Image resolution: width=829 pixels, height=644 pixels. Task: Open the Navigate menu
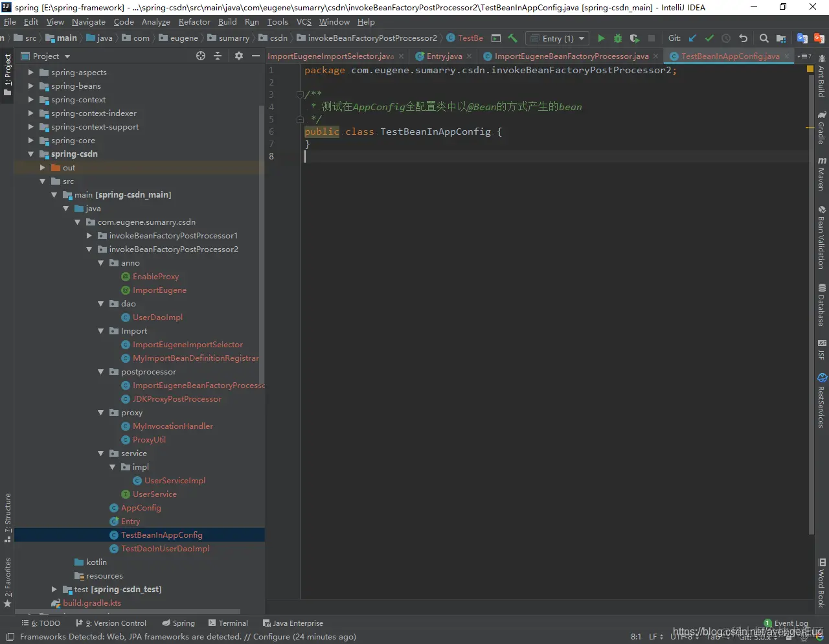pos(89,21)
